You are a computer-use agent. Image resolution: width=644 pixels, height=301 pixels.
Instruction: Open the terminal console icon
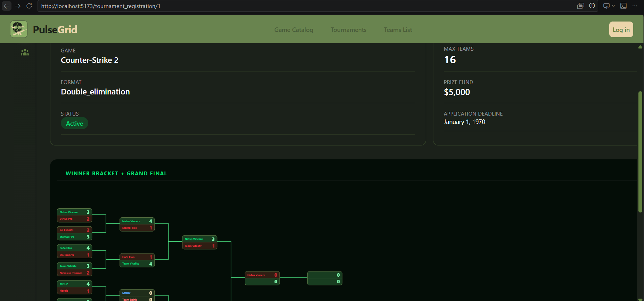(x=623, y=6)
